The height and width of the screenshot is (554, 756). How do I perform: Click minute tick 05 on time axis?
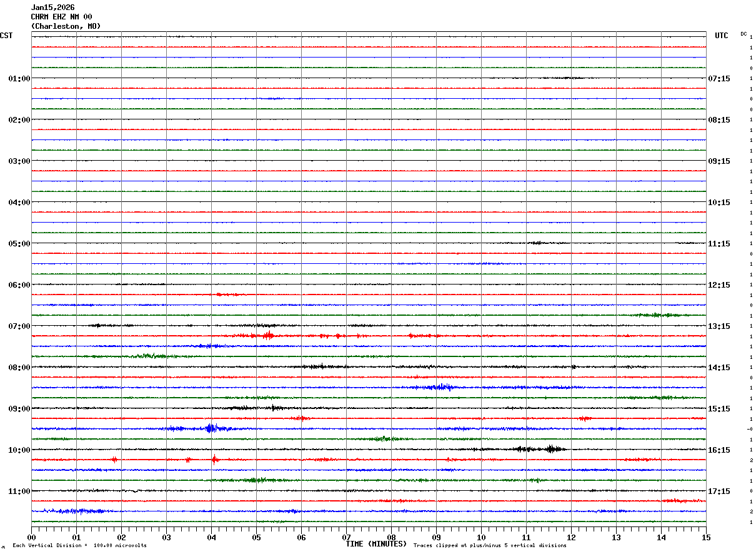click(256, 537)
